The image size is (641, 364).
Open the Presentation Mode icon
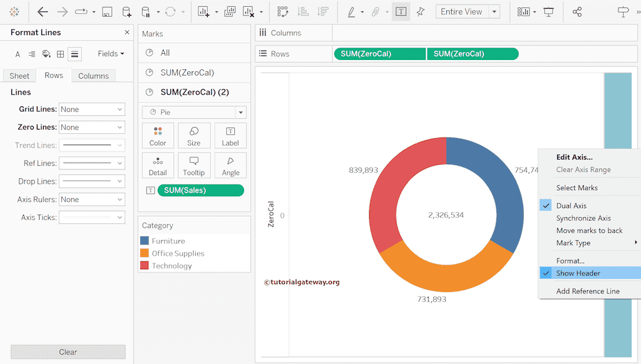pos(548,12)
